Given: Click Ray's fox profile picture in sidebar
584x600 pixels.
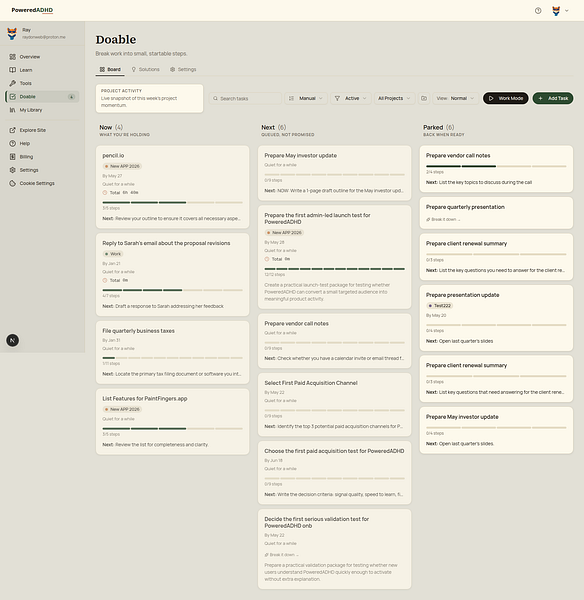Looking at the screenshot, I should click(12, 33).
